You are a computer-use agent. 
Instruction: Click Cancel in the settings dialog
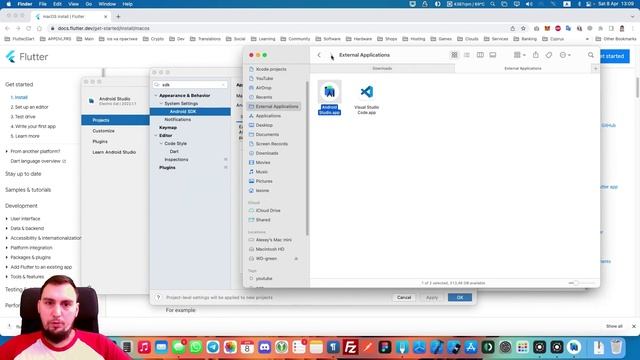404,298
